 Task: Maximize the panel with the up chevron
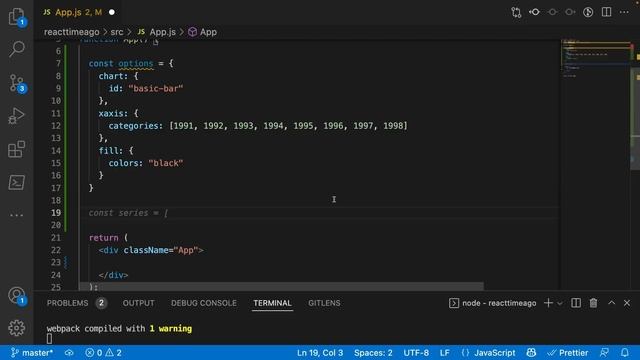611,303
